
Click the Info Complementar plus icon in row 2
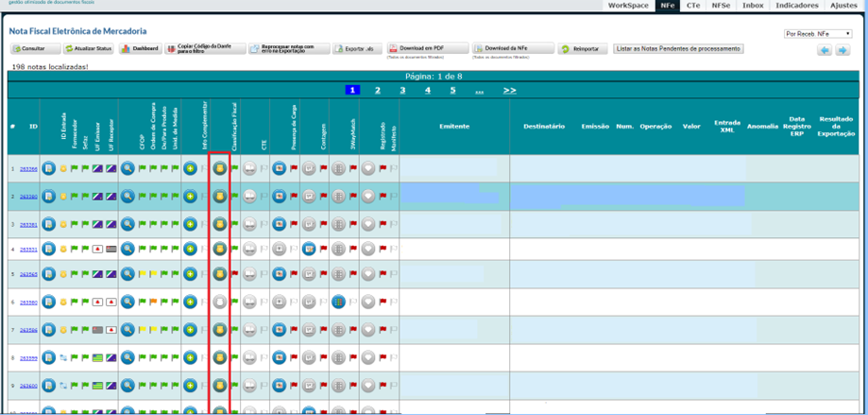point(190,197)
